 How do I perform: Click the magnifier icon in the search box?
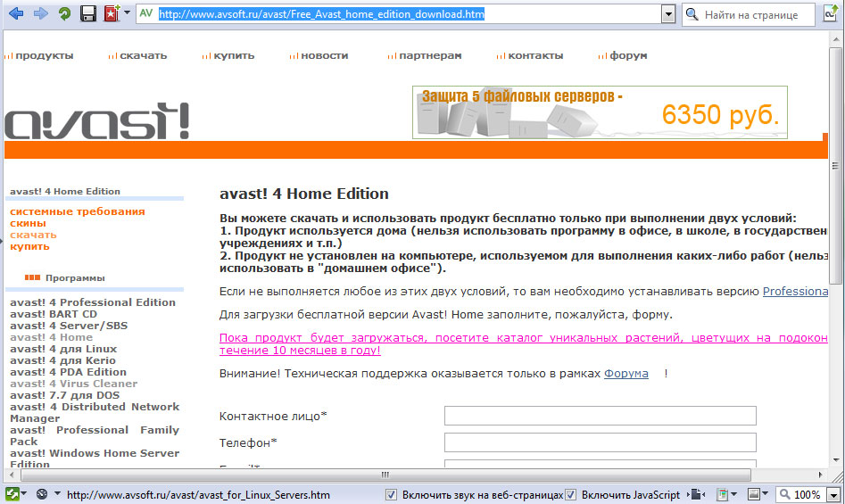tap(692, 14)
